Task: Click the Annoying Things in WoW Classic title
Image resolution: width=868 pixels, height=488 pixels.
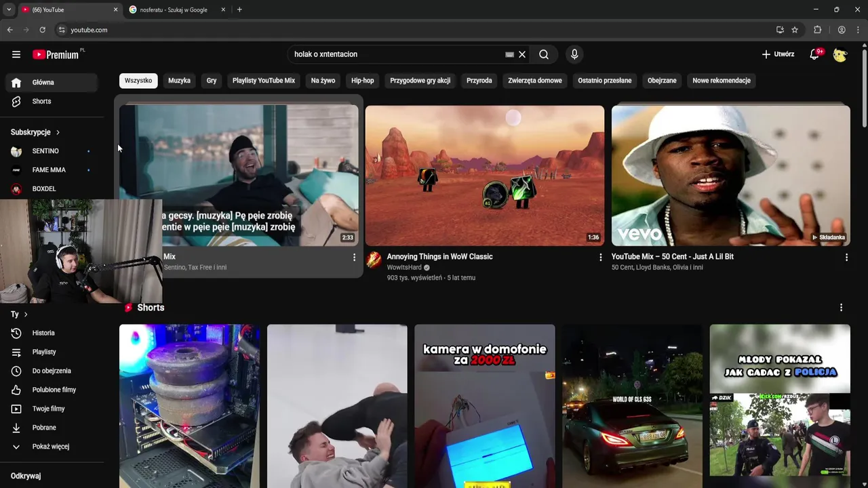Action: click(x=439, y=257)
